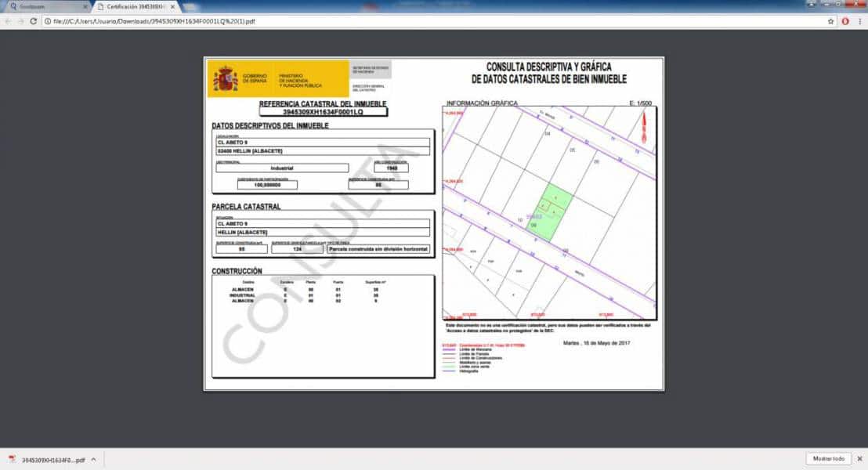868x470 pixels.
Task: Reload the PDF page
Action: 33,21
